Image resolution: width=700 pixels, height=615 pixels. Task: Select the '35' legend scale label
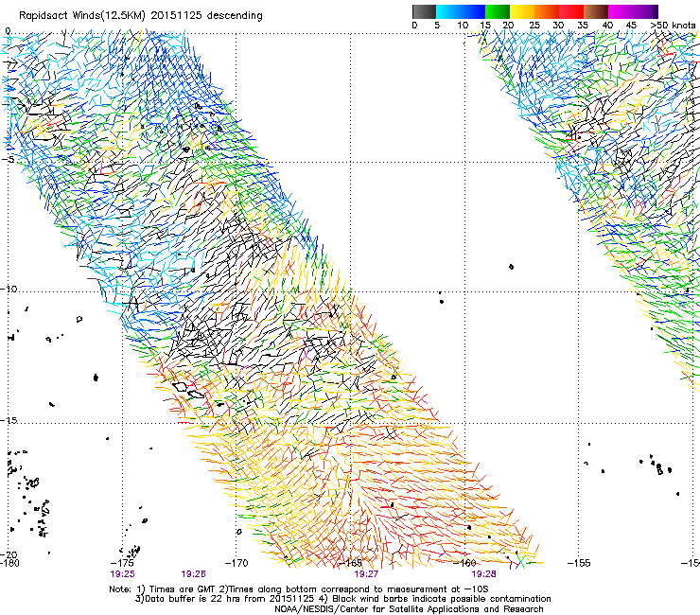coord(583,26)
